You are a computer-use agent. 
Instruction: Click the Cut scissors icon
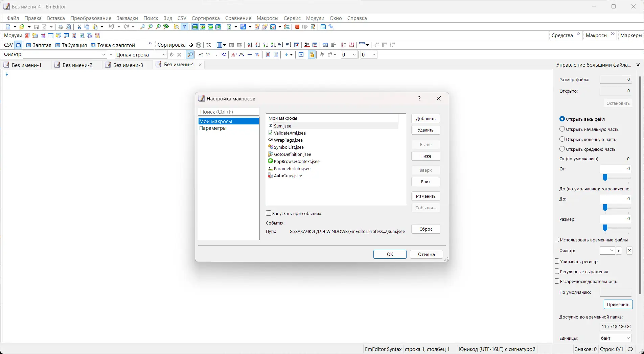79,27
